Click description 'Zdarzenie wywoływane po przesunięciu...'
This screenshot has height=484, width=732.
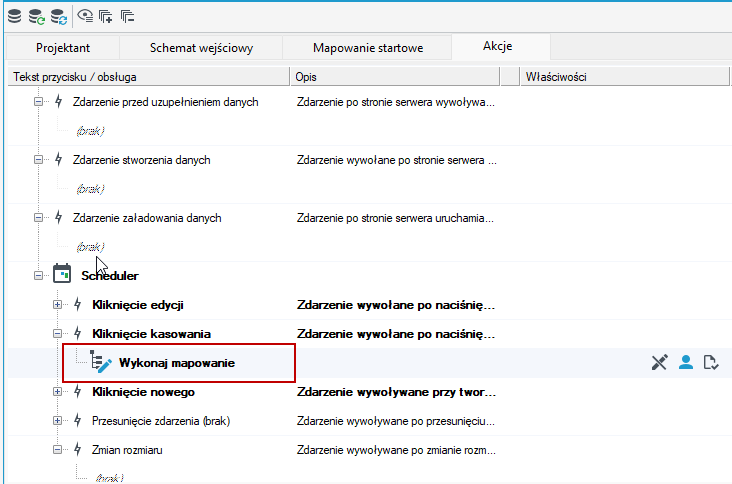396,421
